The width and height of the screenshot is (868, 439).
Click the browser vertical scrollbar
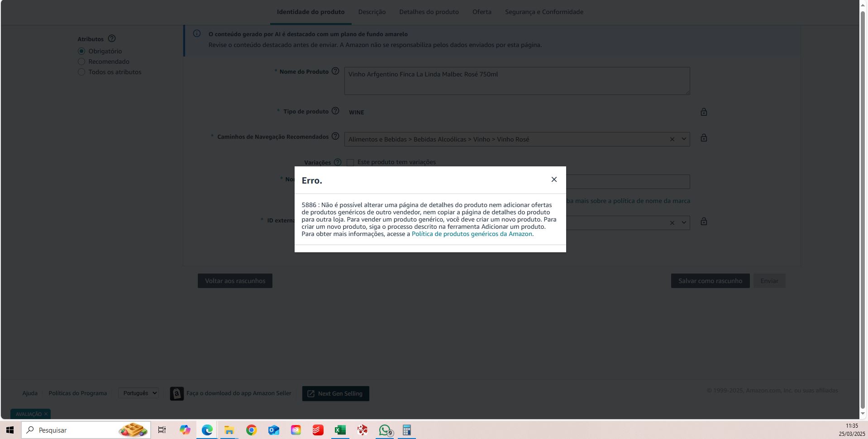pos(863,210)
